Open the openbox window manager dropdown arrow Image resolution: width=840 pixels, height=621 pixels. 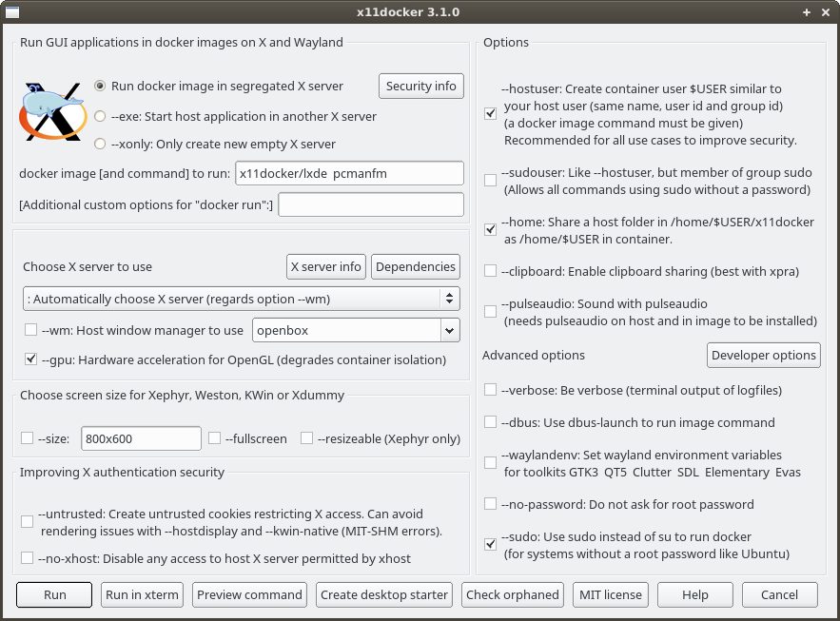coord(450,331)
